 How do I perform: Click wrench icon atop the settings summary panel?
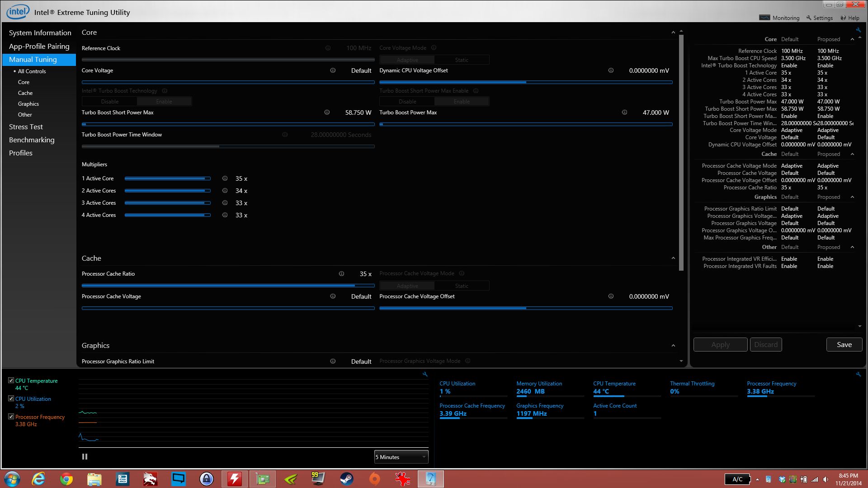pyautogui.click(x=858, y=30)
